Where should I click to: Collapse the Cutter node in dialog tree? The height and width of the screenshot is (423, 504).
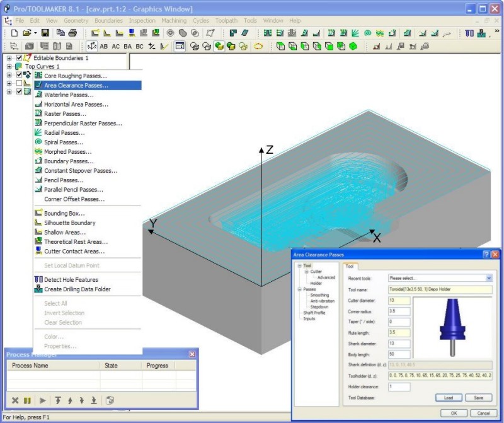(x=307, y=272)
